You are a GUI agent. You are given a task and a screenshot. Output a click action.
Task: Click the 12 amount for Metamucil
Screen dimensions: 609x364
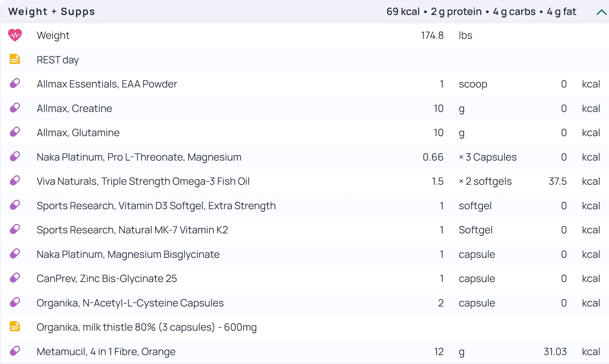tap(439, 352)
